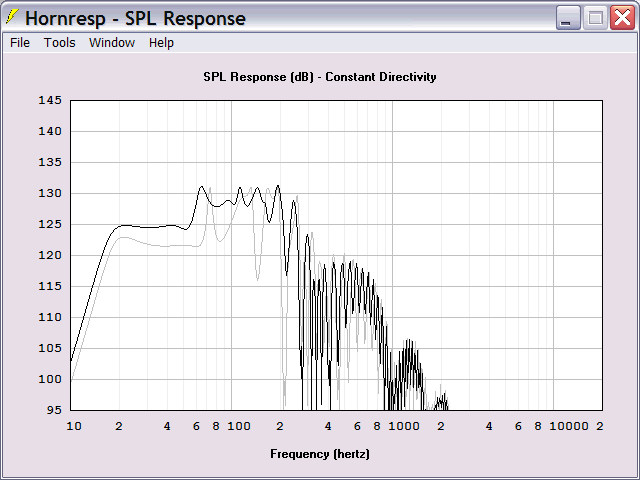Image resolution: width=640 pixels, height=480 pixels.
Task: Click the 10000 hertz axis label
Action: pos(569,426)
